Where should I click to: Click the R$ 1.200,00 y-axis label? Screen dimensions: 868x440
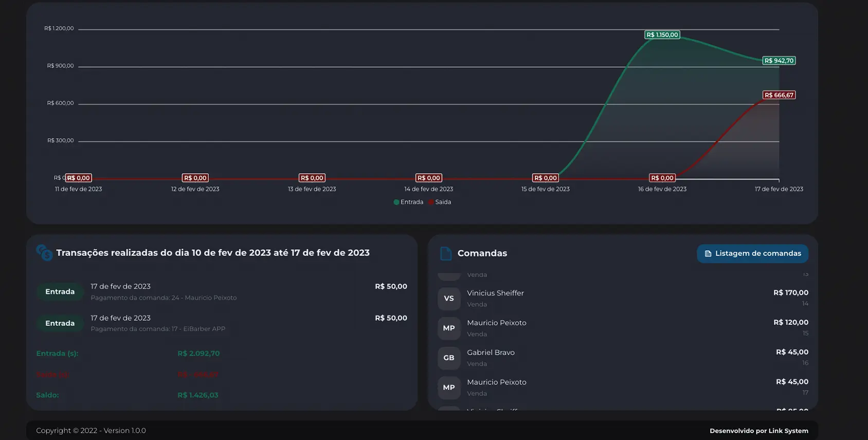pos(59,28)
